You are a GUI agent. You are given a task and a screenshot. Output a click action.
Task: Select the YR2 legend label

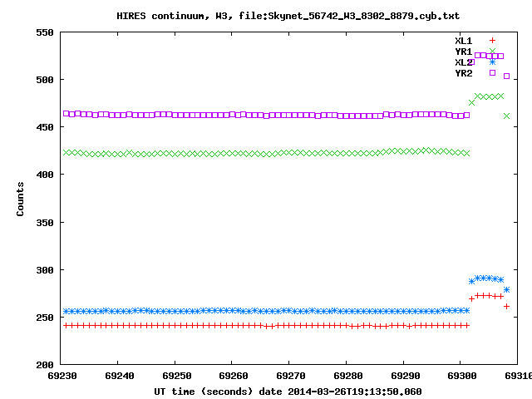click(x=464, y=73)
